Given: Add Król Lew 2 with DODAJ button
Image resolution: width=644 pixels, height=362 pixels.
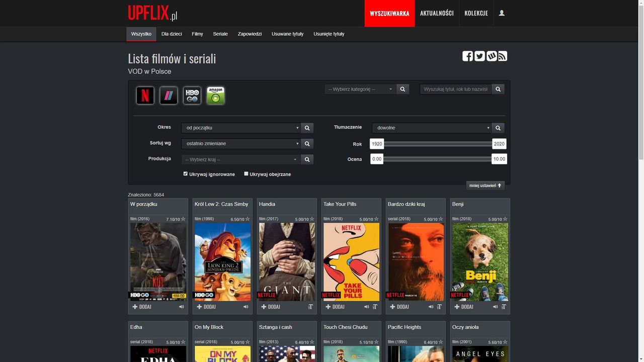Looking at the screenshot, I should [206, 307].
